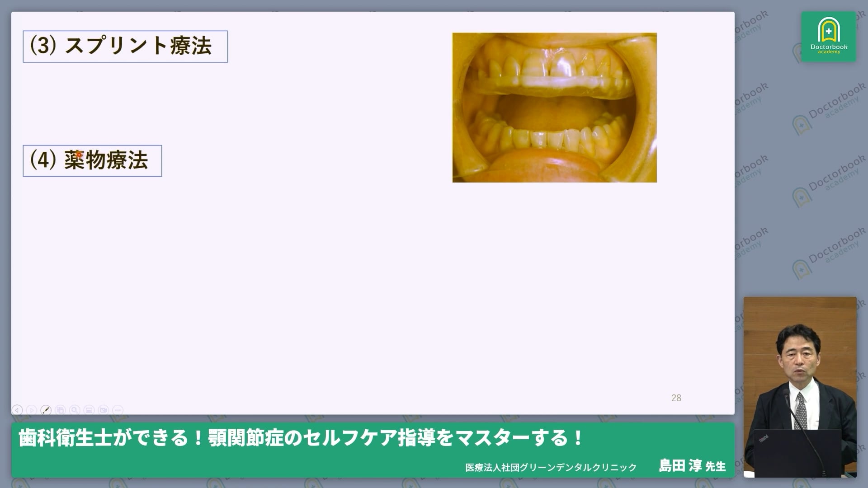Screen dimensions: 868x488
Task: Open the See All Slides view
Action: pyautogui.click(x=59, y=410)
